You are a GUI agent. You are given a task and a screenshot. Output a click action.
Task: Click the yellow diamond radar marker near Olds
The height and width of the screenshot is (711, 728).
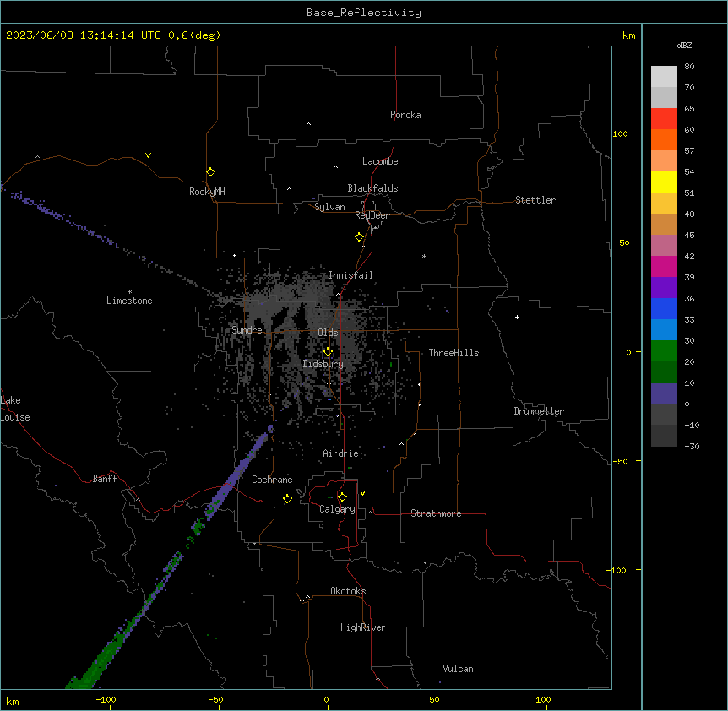pos(328,352)
